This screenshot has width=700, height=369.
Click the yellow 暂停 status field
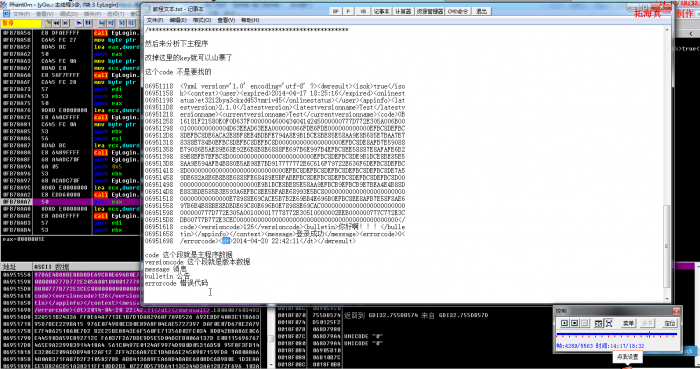coord(21,23)
